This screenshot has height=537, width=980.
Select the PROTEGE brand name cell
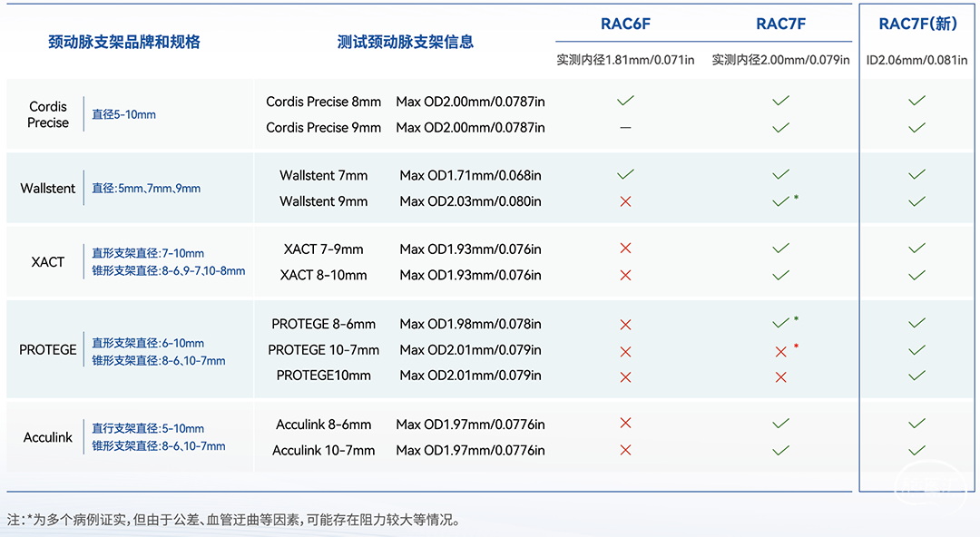coord(47,349)
